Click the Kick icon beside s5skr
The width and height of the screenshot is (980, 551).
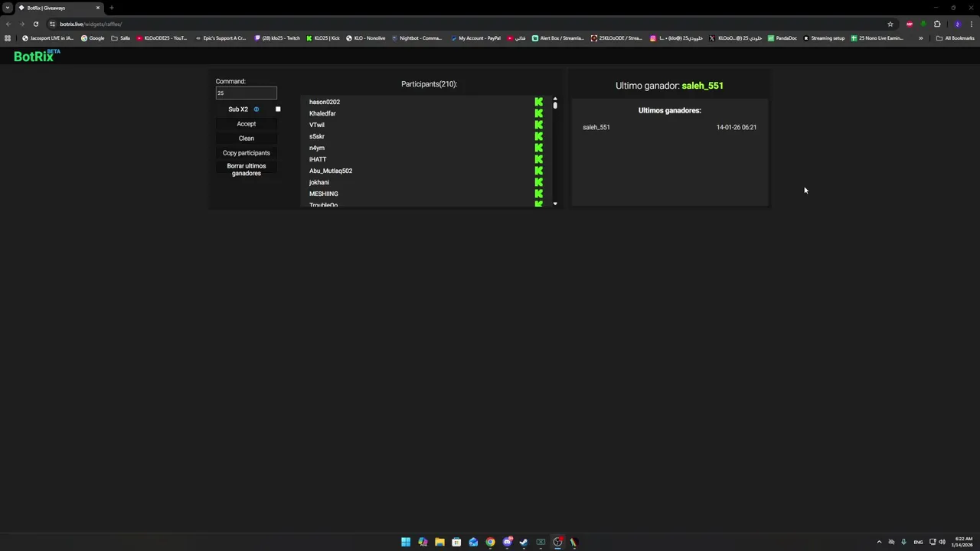(x=539, y=136)
